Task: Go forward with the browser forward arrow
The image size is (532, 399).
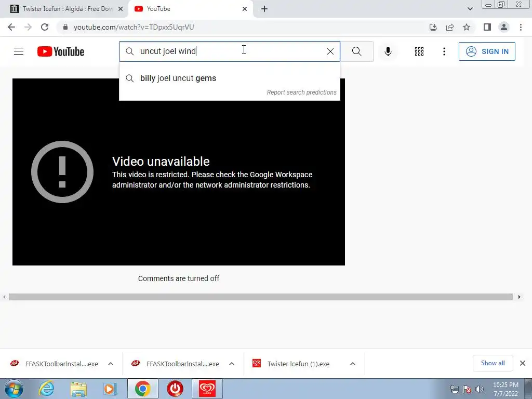Action: (28, 27)
